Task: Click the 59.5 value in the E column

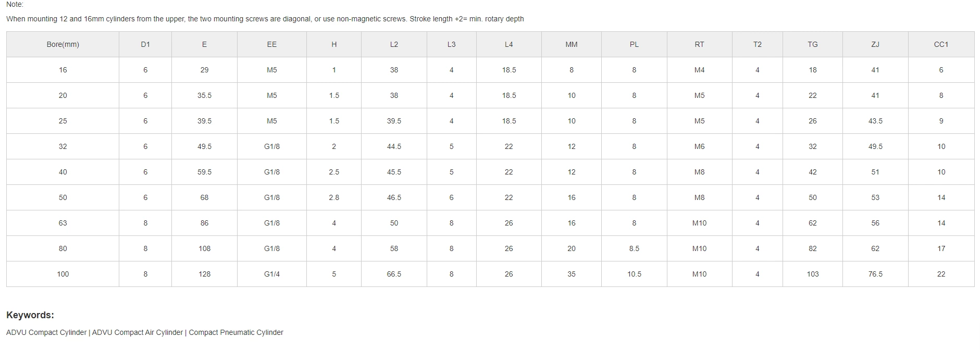Action: [x=204, y=172]
